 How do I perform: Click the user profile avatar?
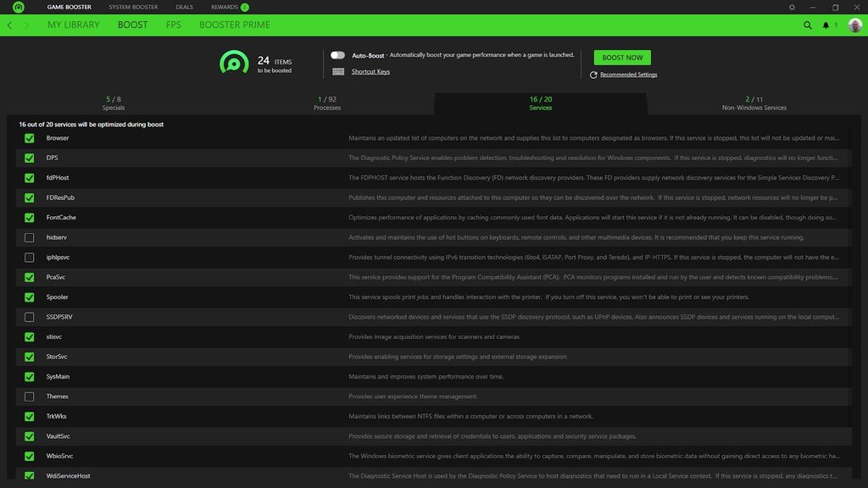click(x=854, y=25)
